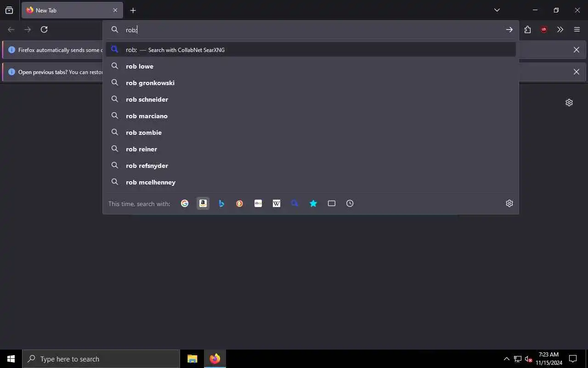Personalize new tab gear icon
This screenshot has height=368, width=588.
[x=569, y=103]
